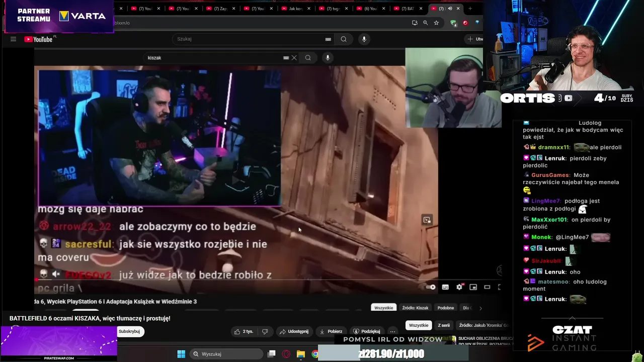This screenshot has height=362, width=644.
Task: Select the Podobne chip
Action: click(x=446, y=308)
